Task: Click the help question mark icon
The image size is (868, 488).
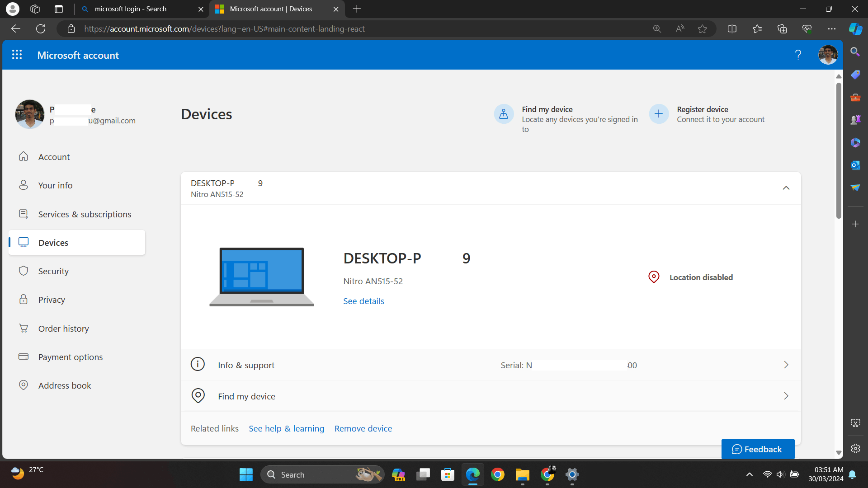Action: (x=798, y=55)
